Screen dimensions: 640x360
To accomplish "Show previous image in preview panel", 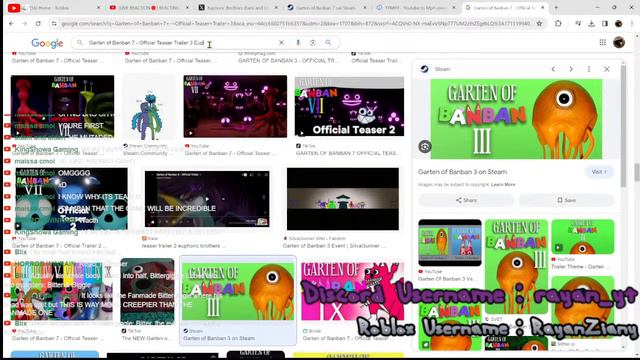I will pos(553,69).
